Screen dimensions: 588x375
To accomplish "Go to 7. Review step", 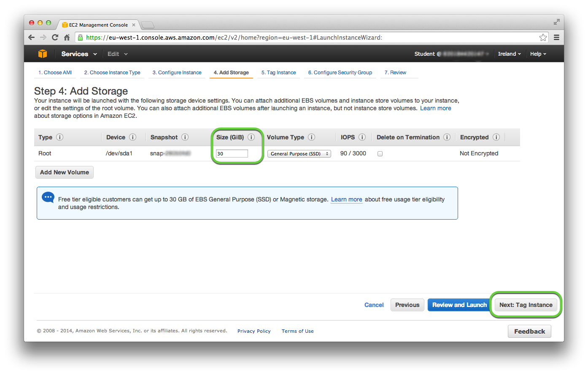I will click(395, 73).
